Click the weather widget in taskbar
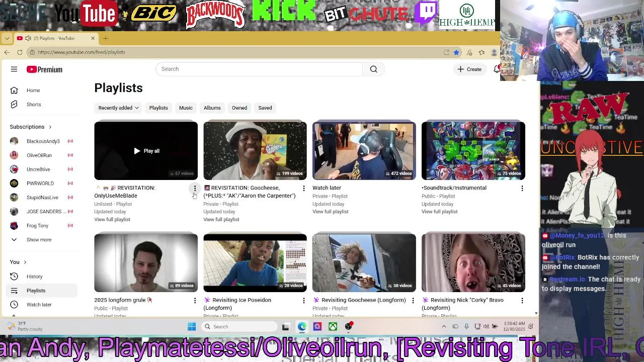The width and height of the screenshot is (644, 362). click(24, 327)
